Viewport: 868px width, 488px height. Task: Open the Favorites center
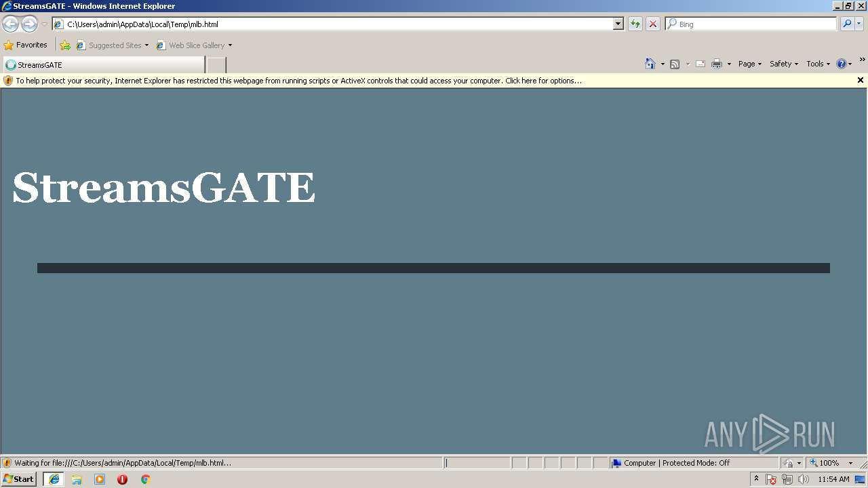(x=26, y=45)
